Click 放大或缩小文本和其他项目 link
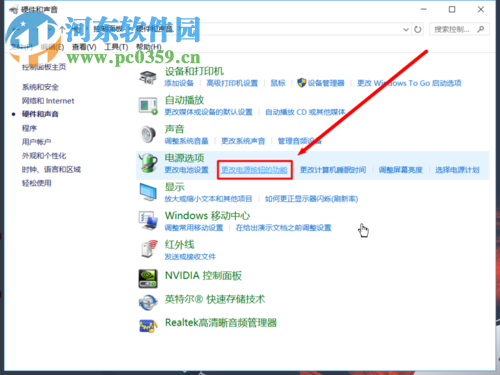Viewport: 500px width, 375px height. 208,199
